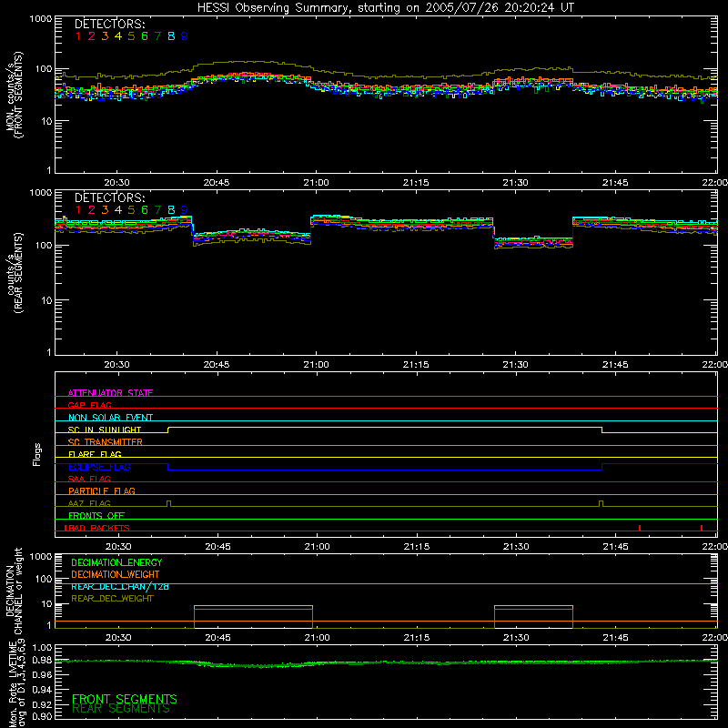Click the 20:45 tick label under rear segments plot
Viewport: 728px width, 728px height.
pyautogui.click(x=217, y=365)
